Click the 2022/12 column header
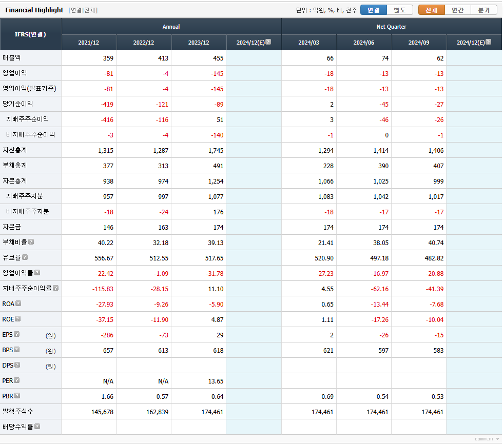This screenshot has height=445, width=504. [x=144, y=43]
